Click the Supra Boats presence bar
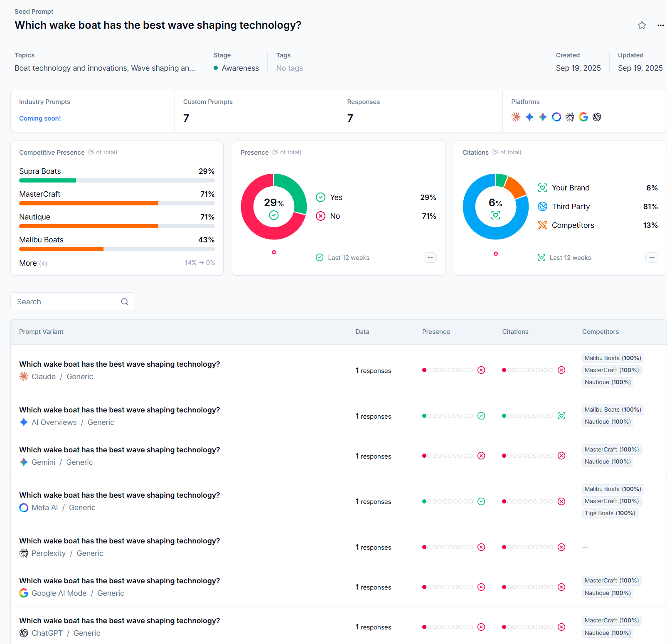The width and height of the screenshot is (667, 644). pyautogui.click(x=117, y=180)
